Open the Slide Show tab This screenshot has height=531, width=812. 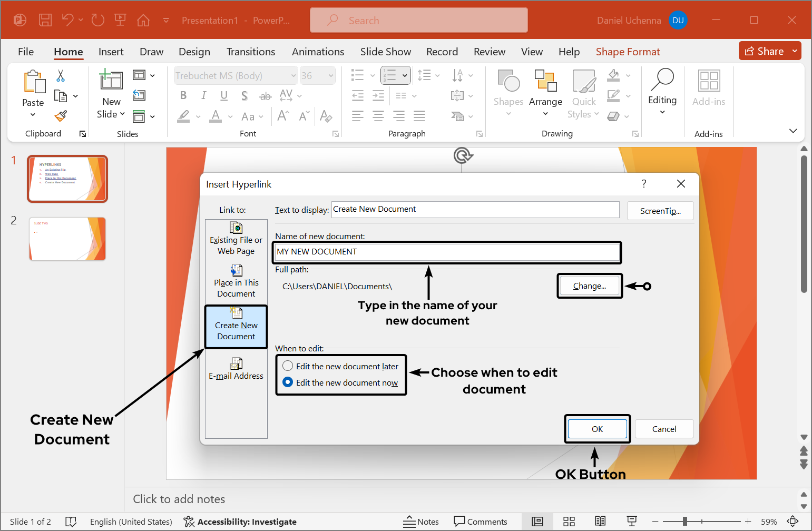click(385, 52)
